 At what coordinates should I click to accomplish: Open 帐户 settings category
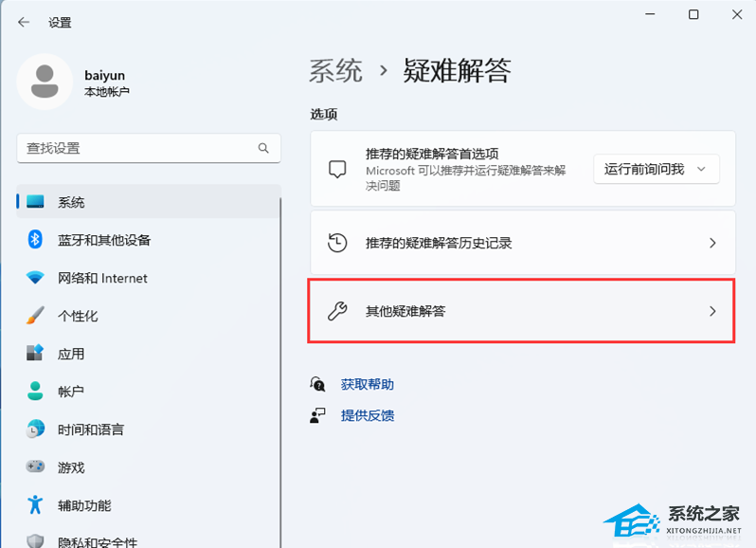click(x=71, y=392)
